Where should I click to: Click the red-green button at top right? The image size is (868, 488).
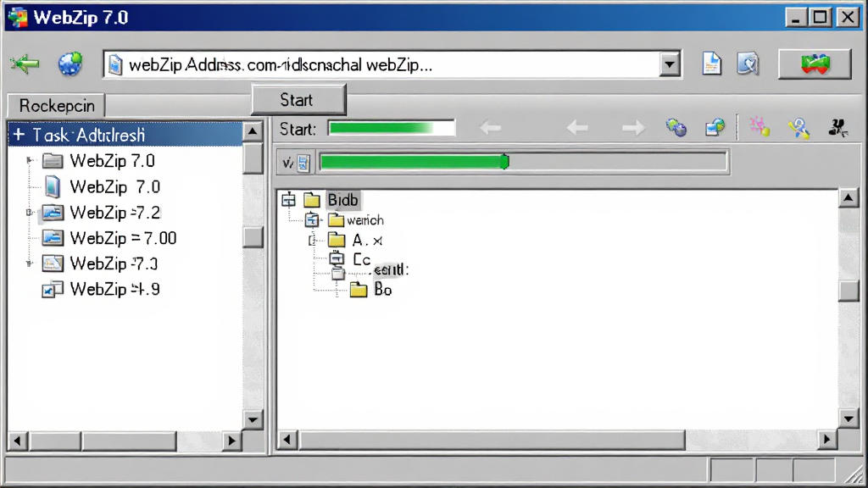(x=815, y=64)
